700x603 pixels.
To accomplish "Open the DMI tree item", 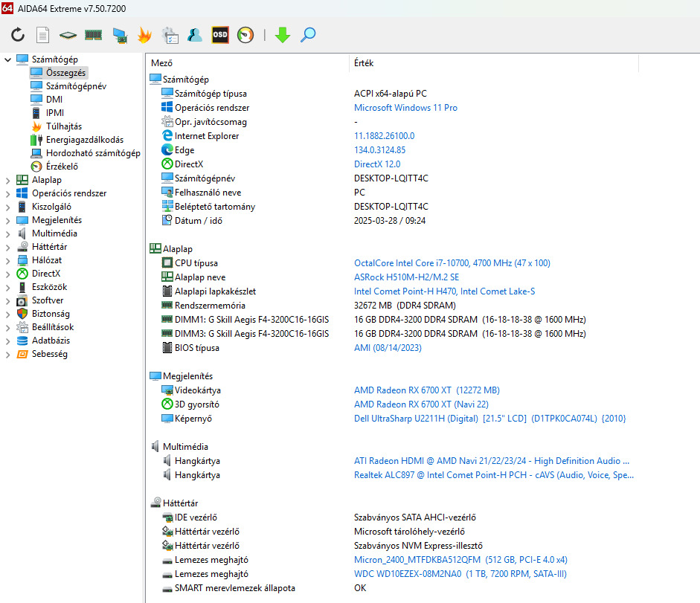I will 54,100.
